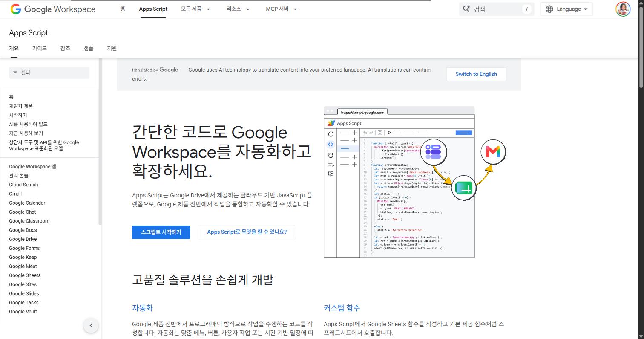The width and height of the screenshot is (644, 339).
Task: Open Google Drive in sidebar
Action: [23, 239]
